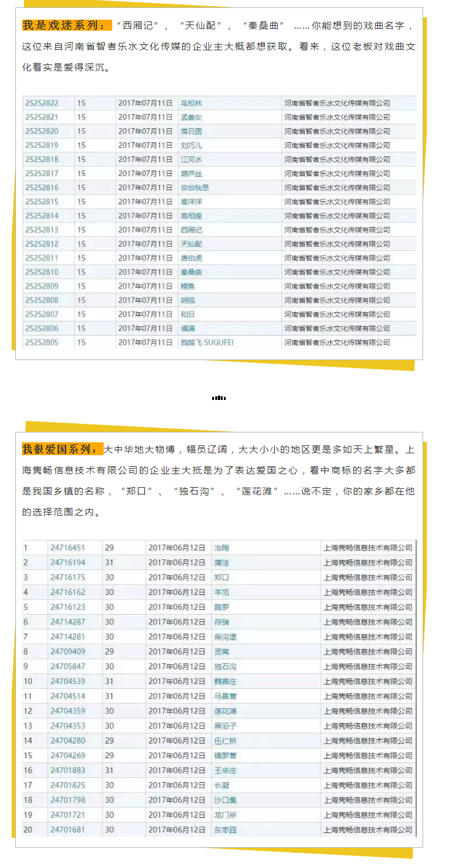Select trademark name 福满
Image resolution: width=452 pixels, height=868 pixels.
coord(187,328)
